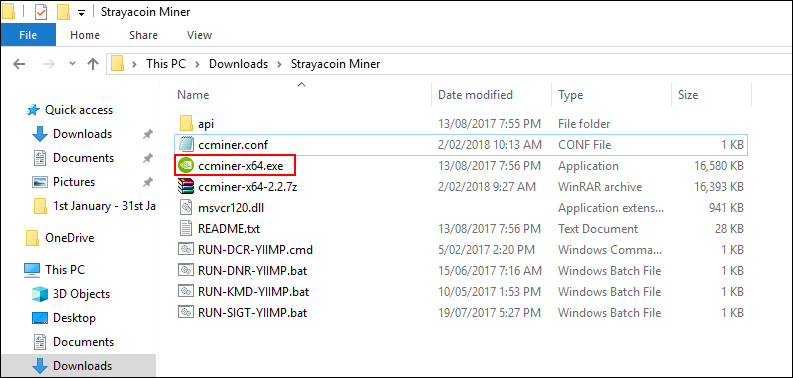Expand the chevron after Downloads in address bar

(x=280, y=64)
